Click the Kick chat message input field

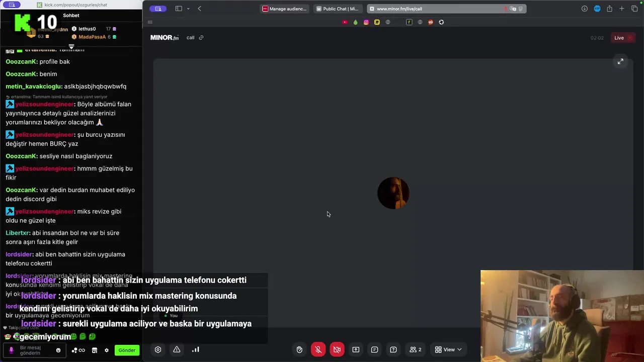click(x=35, y=350)
